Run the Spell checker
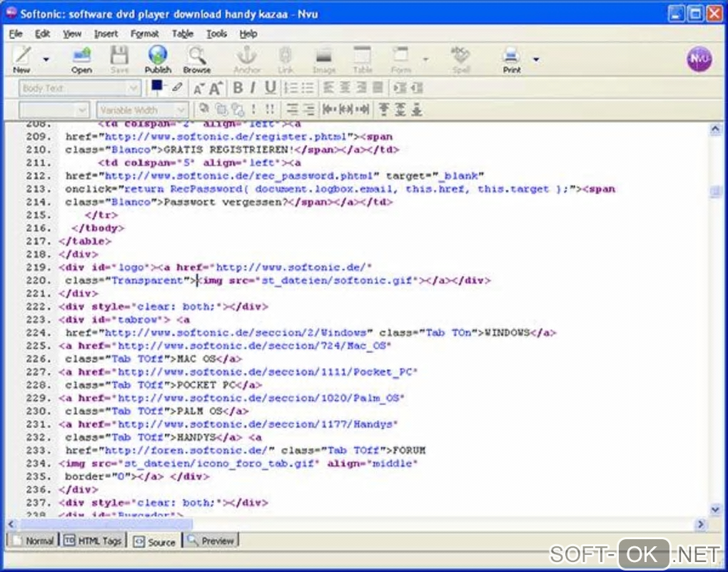This screenshot has width=728, height=572. [460, 59]
